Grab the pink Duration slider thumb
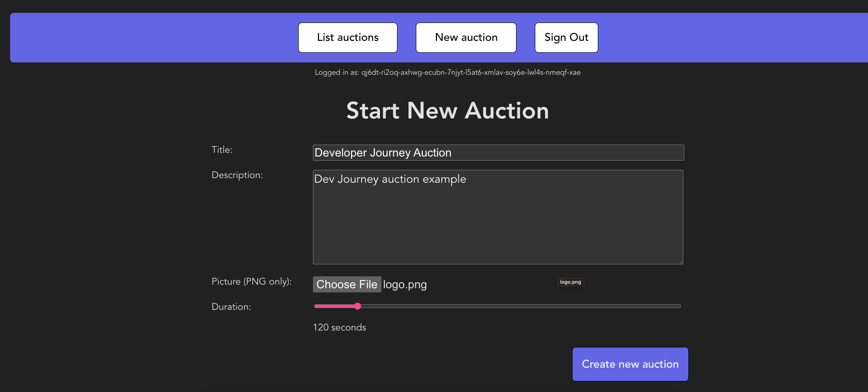This screenshot has height=392, width=868. 357,306
